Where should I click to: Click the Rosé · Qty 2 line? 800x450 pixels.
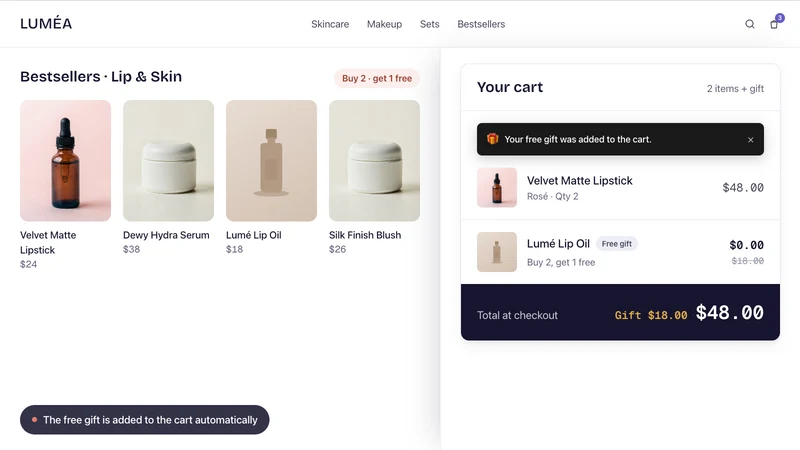[x=553, y=196]
